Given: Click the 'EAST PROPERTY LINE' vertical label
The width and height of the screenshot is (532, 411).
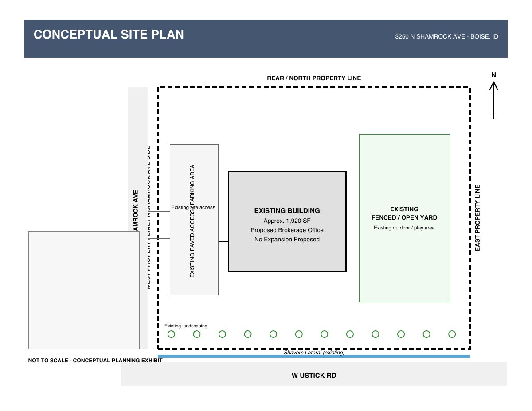Looking at the screenshot, I should (477, 218).
